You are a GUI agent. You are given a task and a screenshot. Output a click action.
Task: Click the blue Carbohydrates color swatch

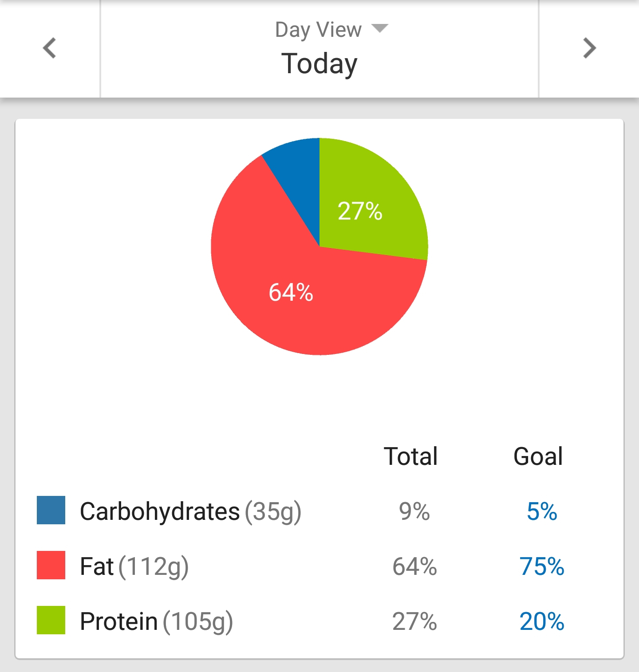click(51, 510)
